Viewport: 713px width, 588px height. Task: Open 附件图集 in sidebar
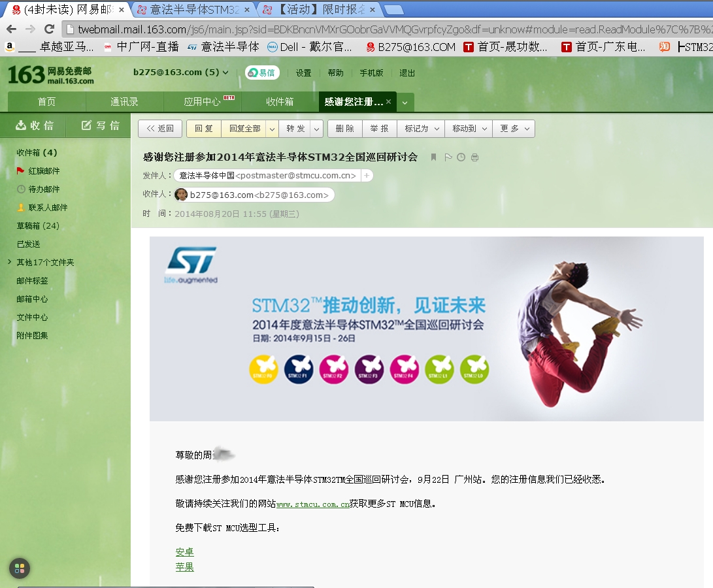32,336
